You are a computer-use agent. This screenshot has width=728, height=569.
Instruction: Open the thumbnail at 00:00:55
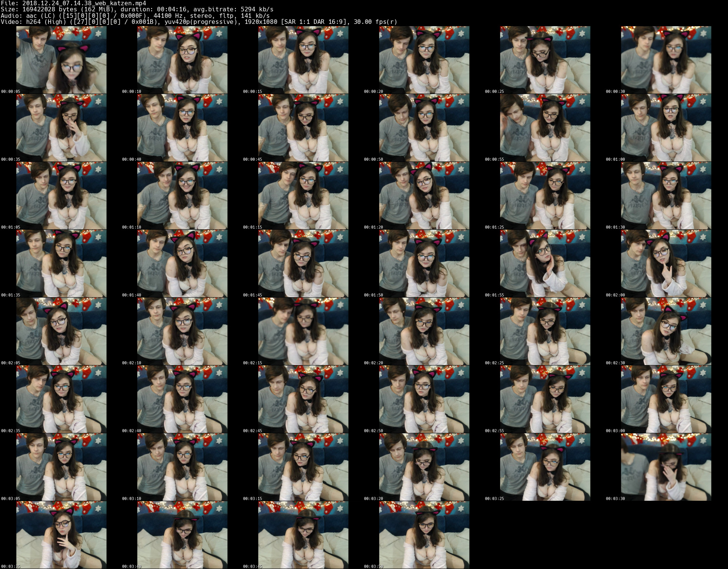tap(545, 128)
